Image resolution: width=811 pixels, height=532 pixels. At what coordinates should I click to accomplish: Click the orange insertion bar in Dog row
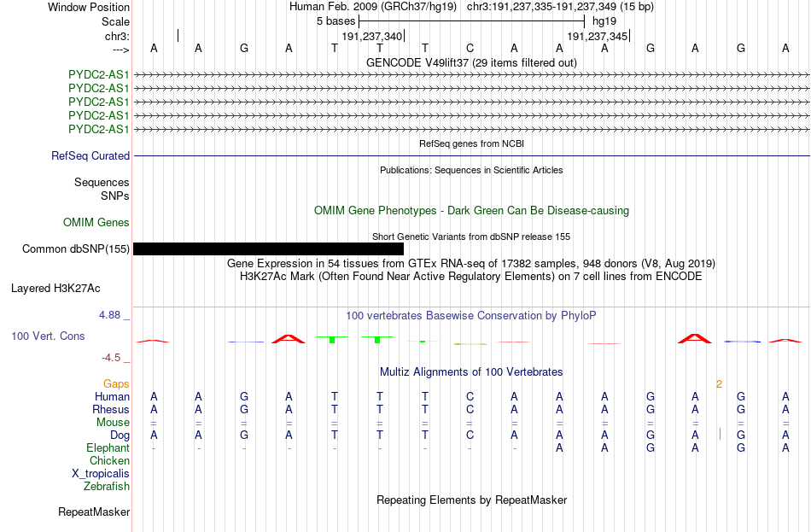720,434
